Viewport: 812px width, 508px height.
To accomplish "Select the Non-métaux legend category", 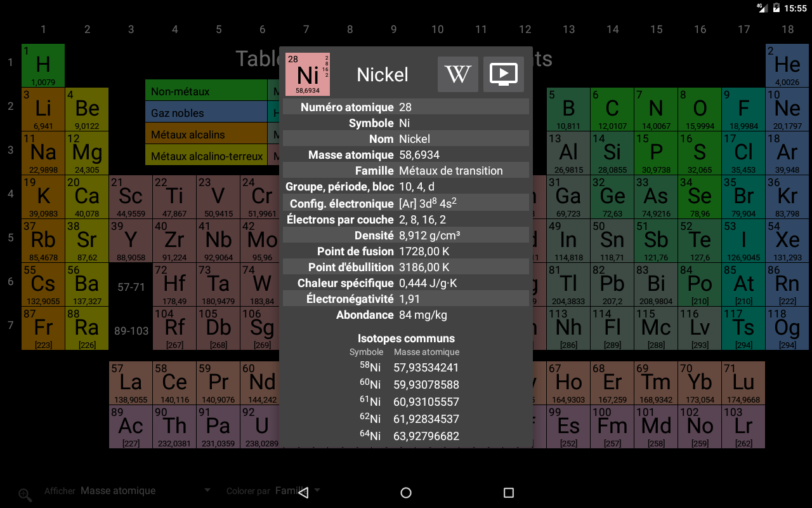I will (x=206, y=91).
